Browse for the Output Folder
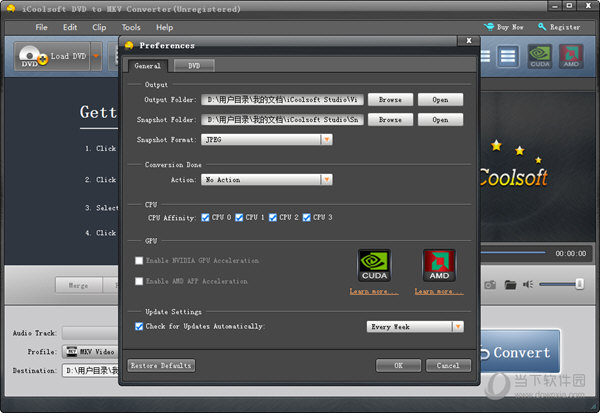Image resolution: width=600 pixels, height=413 pixels. pyautogui.click(x=390, y=100)
